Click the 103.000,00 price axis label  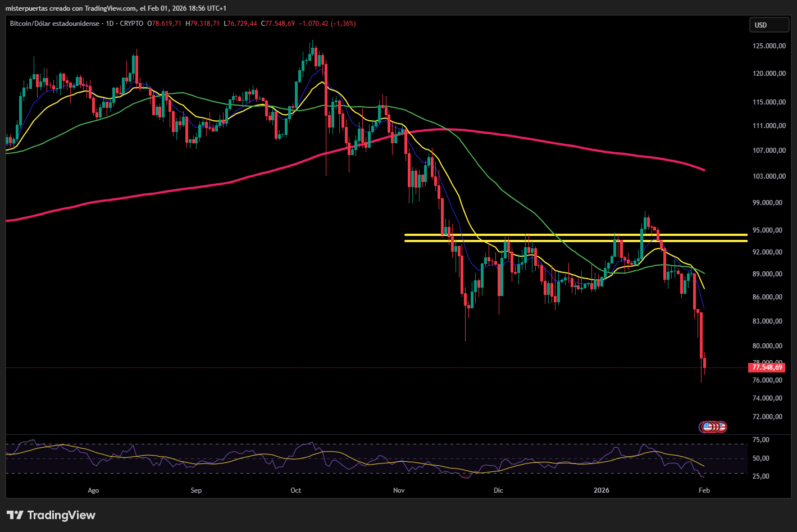(x=769, y=176)
